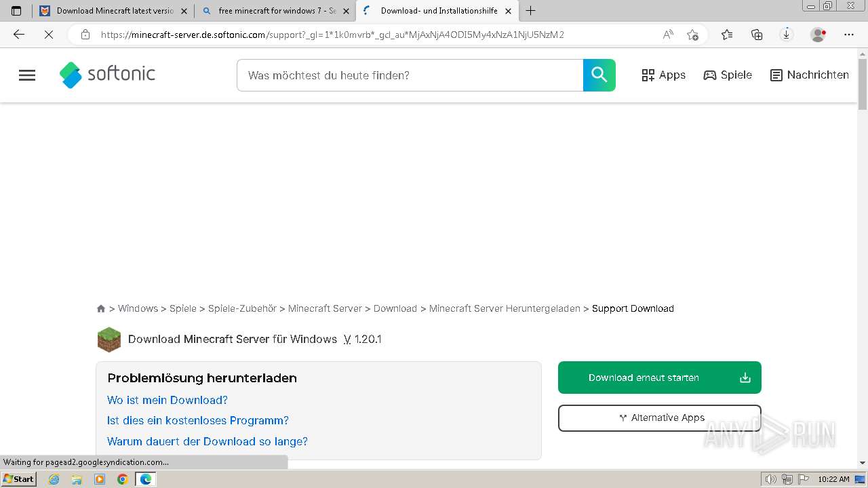The height and width of the screenshot is (488, 868).
Task: Open the Favorites list icon
Action: coord(727,35)
